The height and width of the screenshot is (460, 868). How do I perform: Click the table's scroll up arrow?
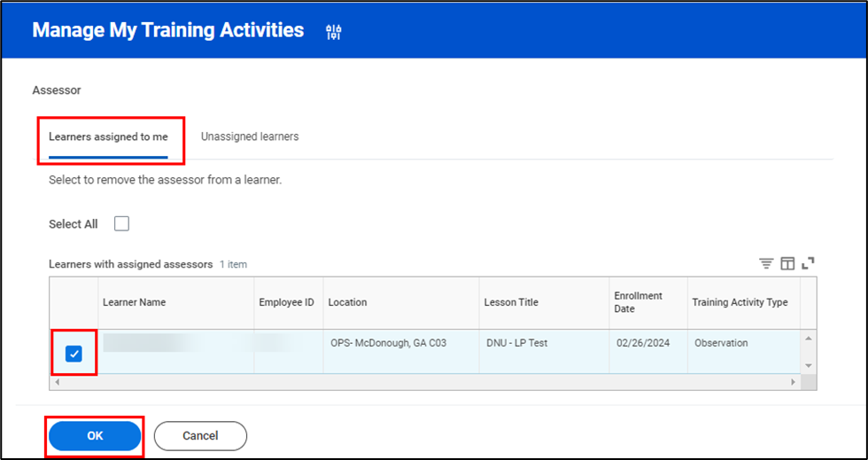(808, 339)
